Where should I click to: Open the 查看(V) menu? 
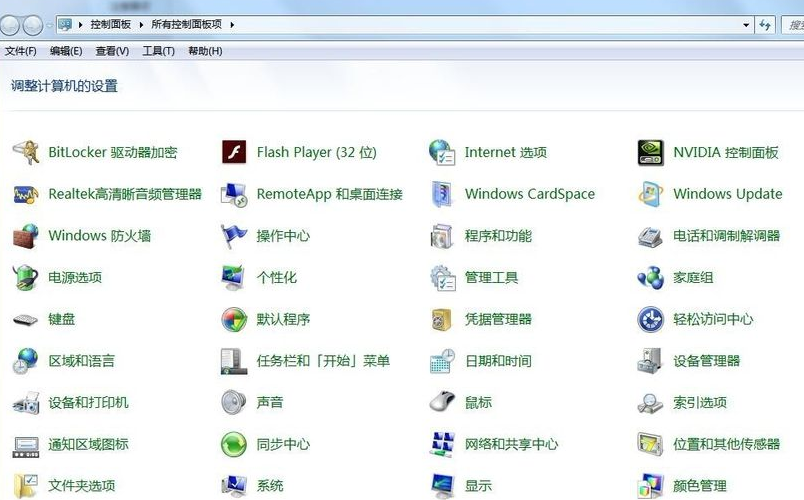point(112,51)
